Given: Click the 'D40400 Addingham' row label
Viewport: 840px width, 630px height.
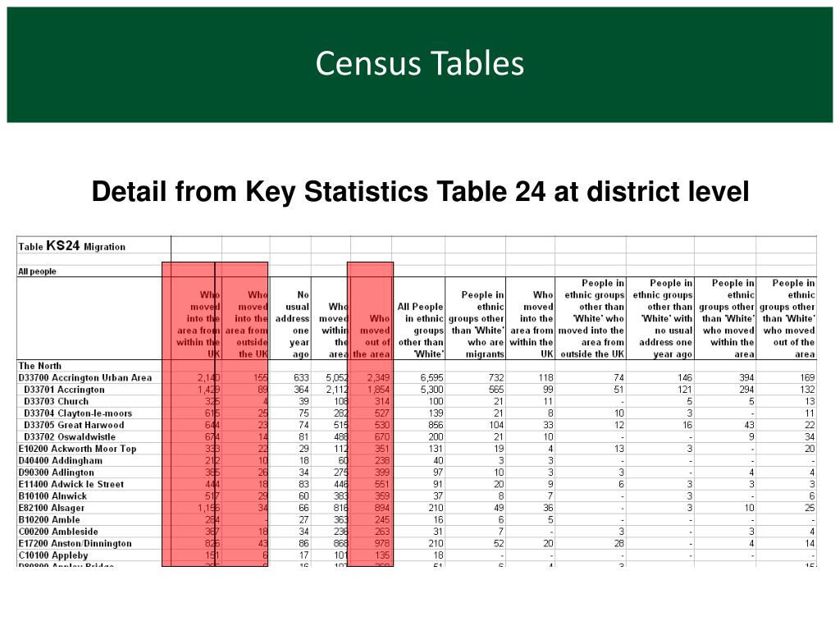Looking at the screenshot, I should [60, 460].
